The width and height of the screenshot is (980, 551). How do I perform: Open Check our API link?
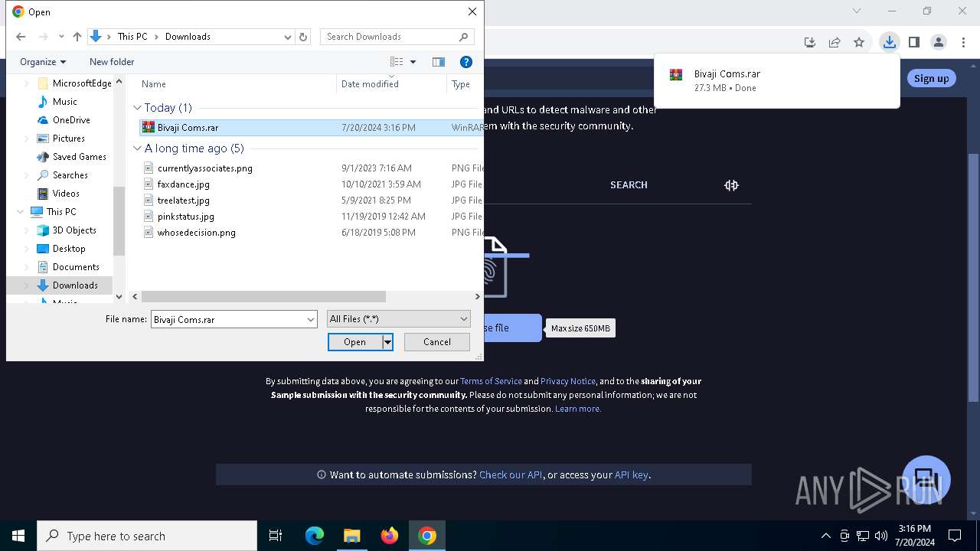511,474
